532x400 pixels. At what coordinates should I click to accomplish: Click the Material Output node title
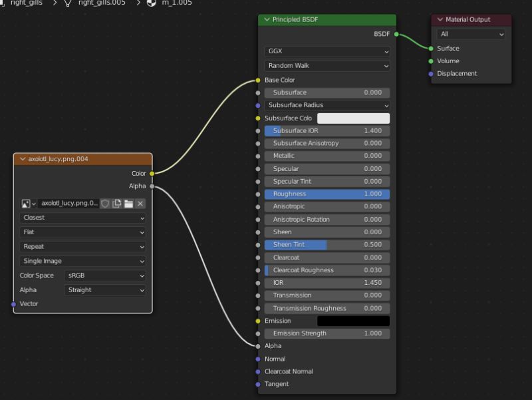[x=468, y=20]
